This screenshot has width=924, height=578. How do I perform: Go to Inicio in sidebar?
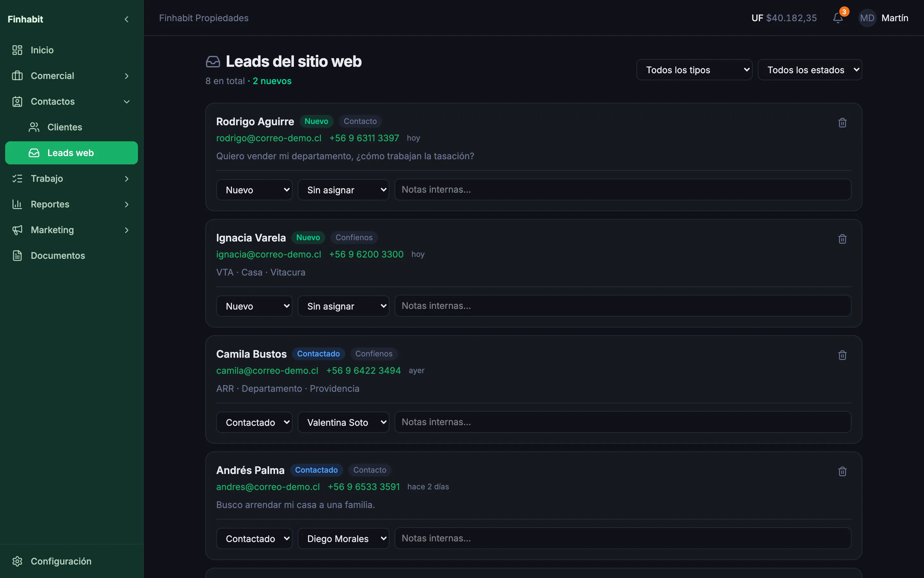[72, 50]
